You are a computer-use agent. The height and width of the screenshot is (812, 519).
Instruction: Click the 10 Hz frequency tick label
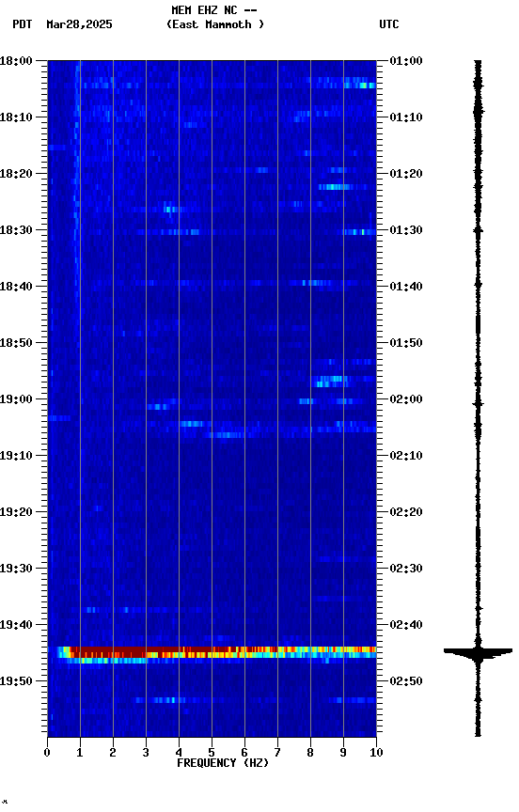pyautogui.click(x=377, y=753)
